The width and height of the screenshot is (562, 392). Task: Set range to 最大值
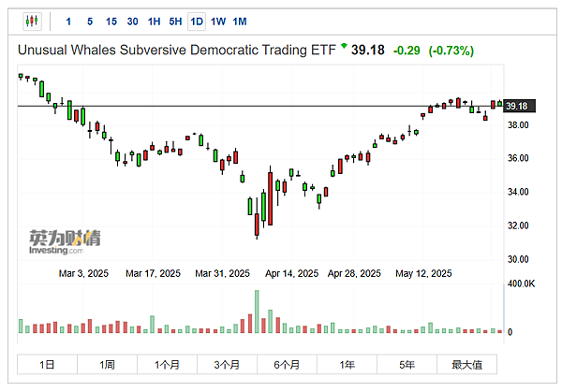[x=466, y=365]
